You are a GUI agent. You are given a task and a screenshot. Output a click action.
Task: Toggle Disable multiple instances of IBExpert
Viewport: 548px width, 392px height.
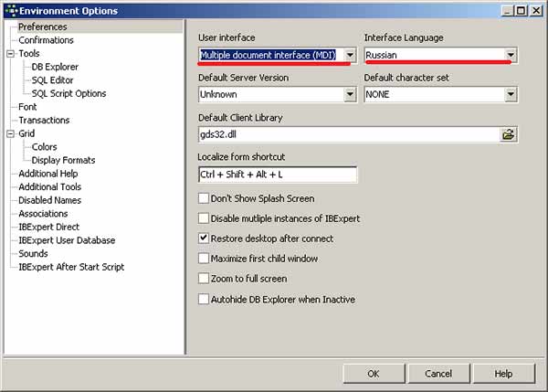pos(203,218)
